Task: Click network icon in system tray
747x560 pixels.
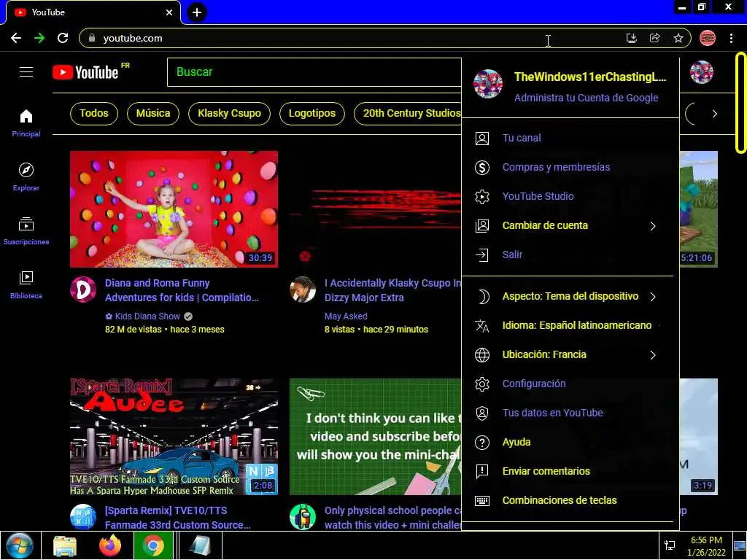Action: [x=670, y=545]
